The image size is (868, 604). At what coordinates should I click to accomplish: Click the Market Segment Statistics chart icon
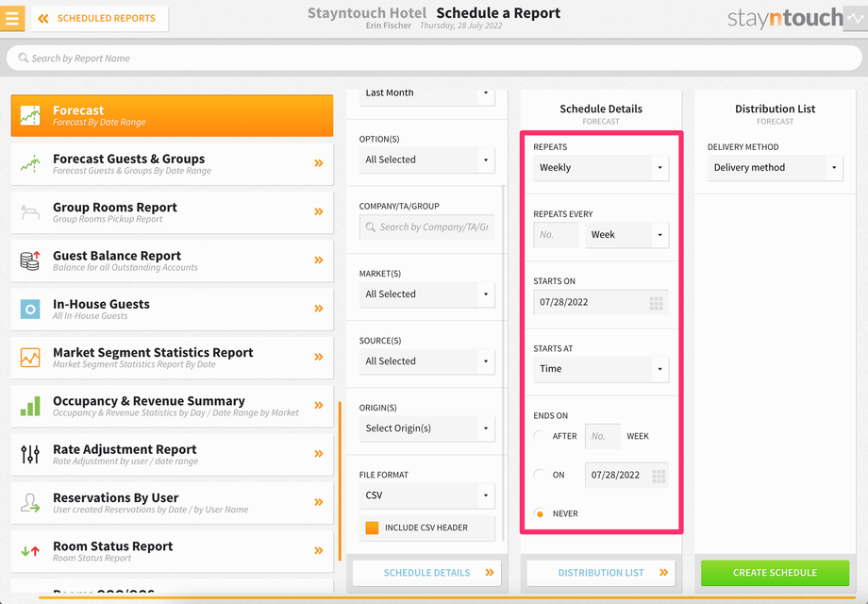tap(30, 357)
